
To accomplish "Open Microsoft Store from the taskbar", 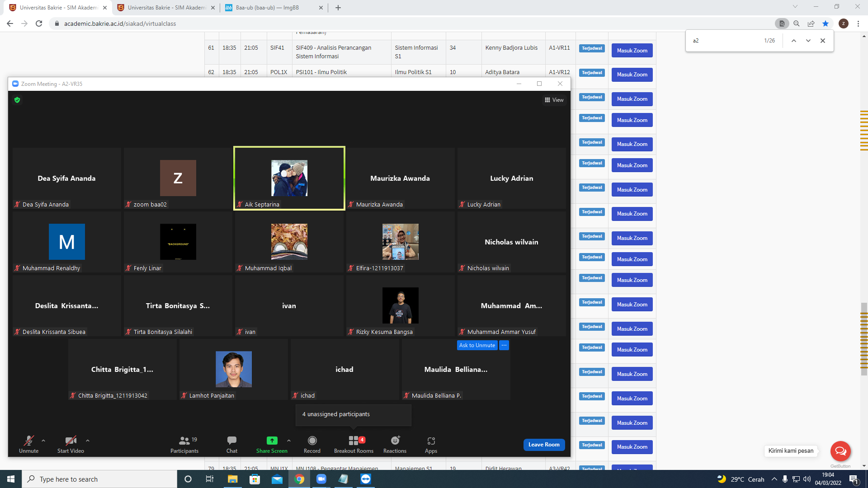I will (255, 479).
